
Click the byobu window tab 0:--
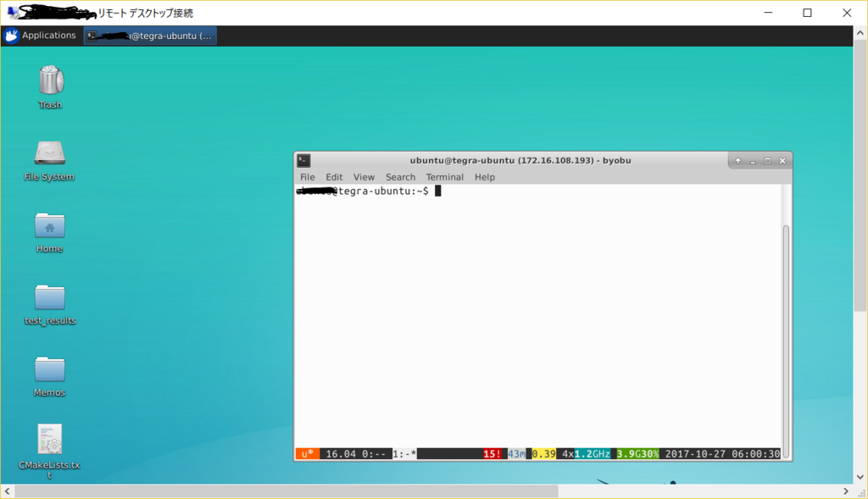coord(374,453)
